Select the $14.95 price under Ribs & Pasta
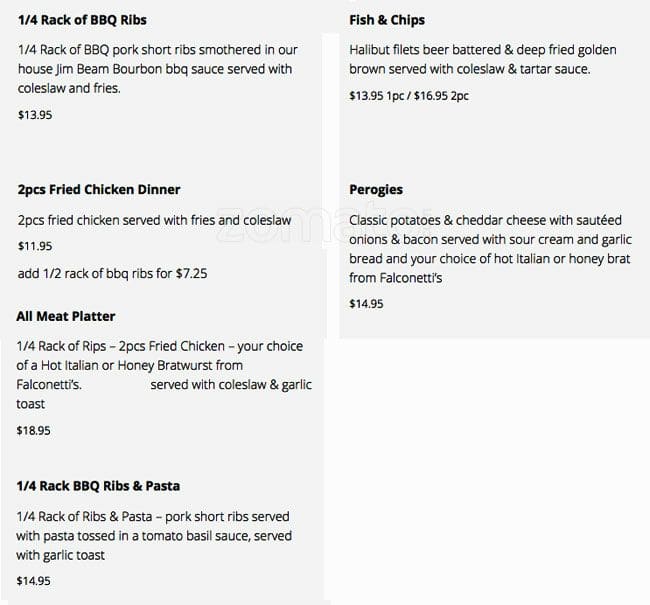Viewport: 650px width, 605px height. click(x=34, y=581)
